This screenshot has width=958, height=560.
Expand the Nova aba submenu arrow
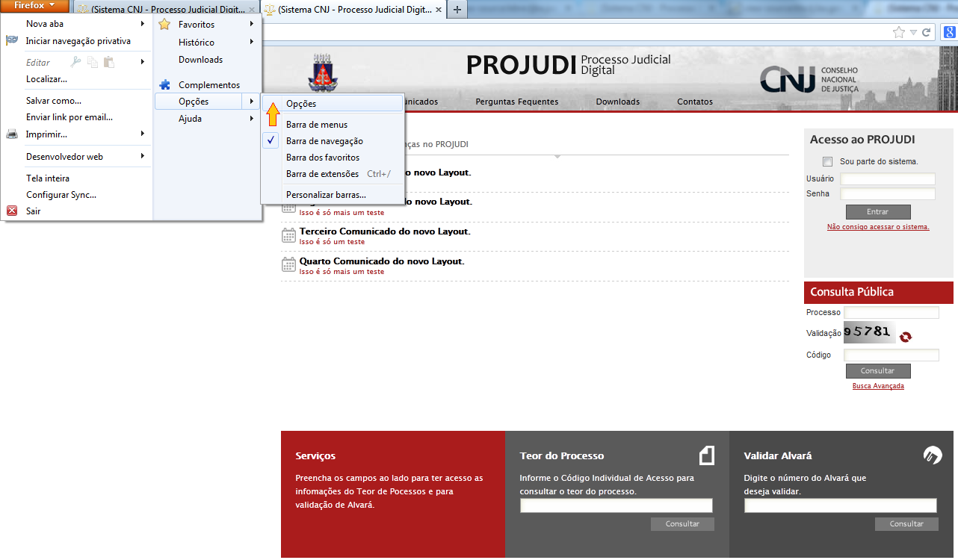[x=143, y=24]
